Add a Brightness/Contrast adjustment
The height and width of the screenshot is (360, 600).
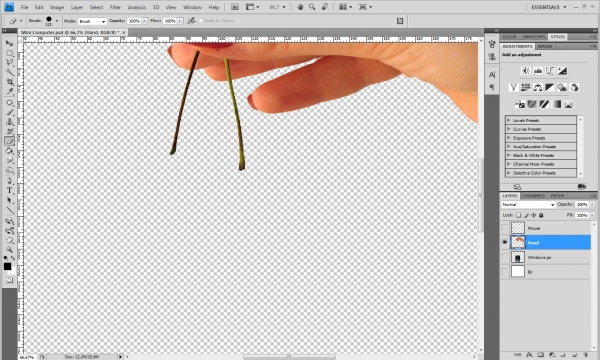(526, 71)
